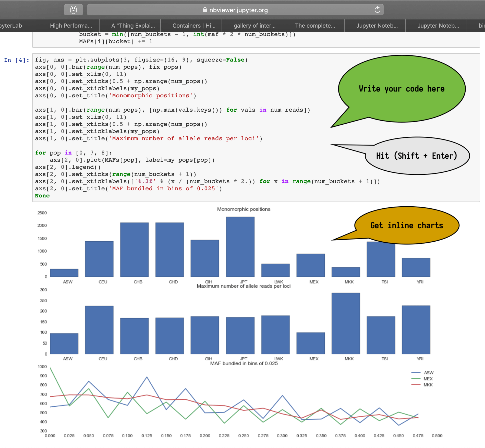485x448 pixels.
Task: Click the 'MAF bundled in bins of 0.025' chart title
Action: tap(244, 363)
